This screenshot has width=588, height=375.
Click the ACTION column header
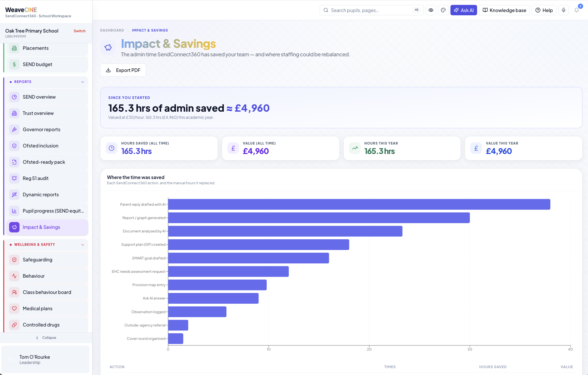(x=117, y=367)
